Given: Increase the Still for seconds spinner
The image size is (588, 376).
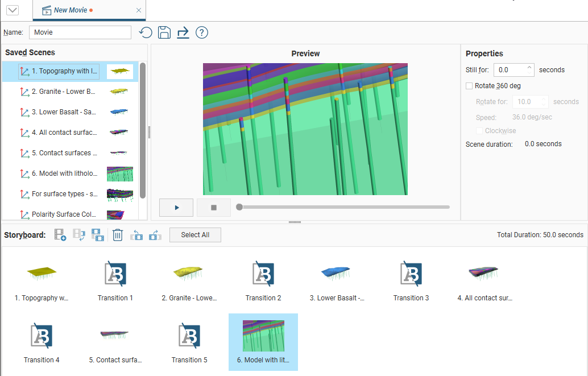Looking at the screenshot, I should [529, 67].
